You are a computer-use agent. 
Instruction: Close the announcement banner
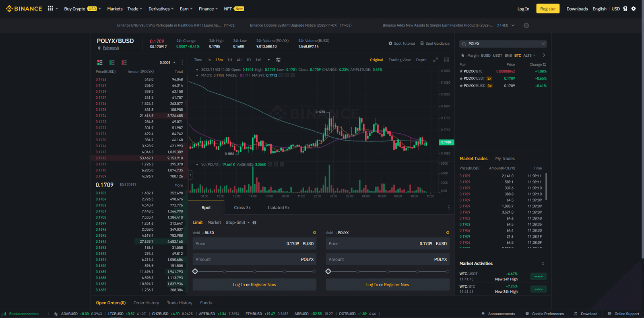(x=526, y=25)
